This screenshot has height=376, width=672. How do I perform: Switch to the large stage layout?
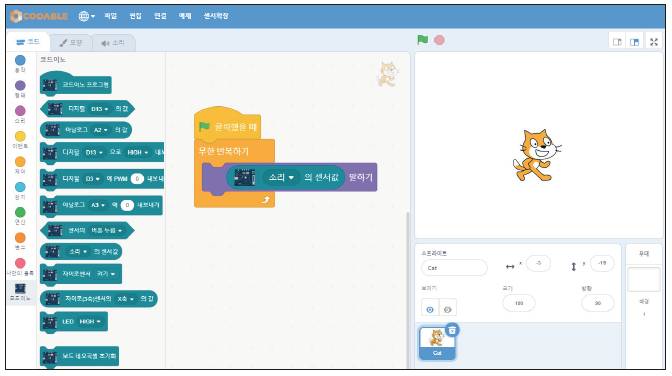(x=634, y=42)
